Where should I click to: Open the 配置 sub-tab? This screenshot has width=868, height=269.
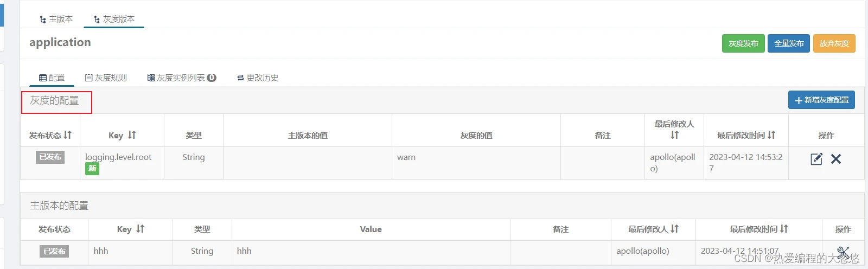pyautogui.click(x=52, y=78)
